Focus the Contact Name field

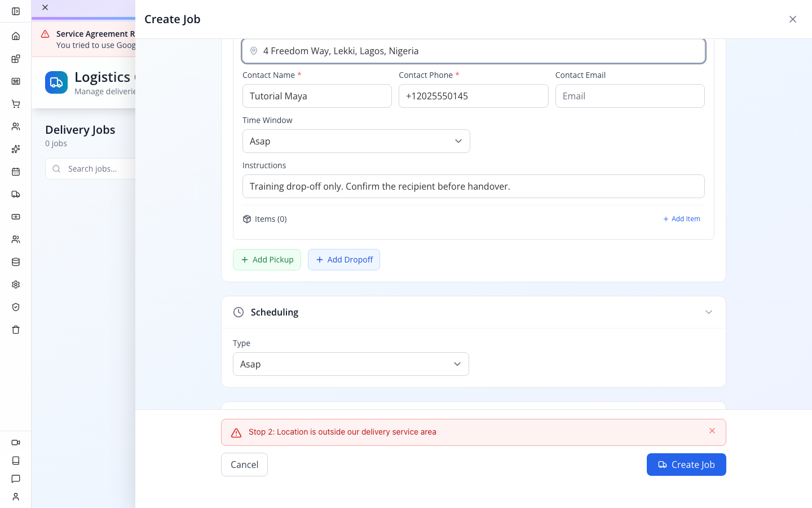point(317,96)
